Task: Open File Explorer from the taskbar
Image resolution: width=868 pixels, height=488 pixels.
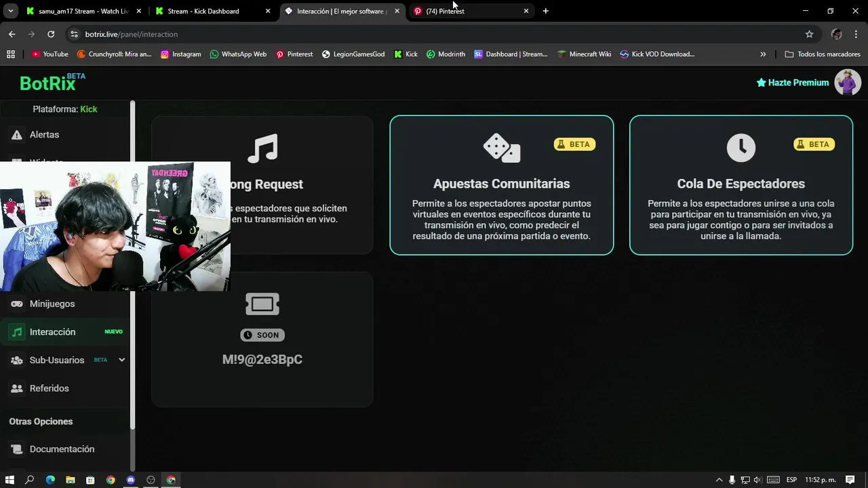Action: click(71, 480)
